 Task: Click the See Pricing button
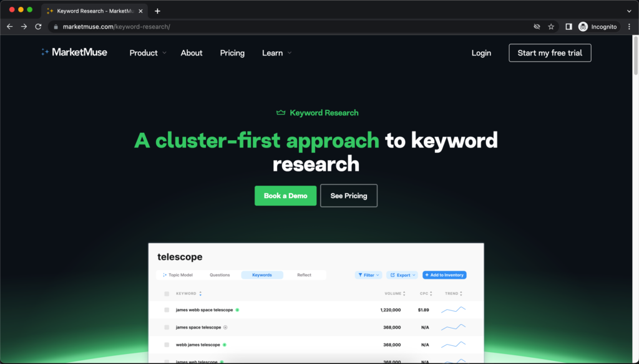pyautogui.click(x=349, y=196)
